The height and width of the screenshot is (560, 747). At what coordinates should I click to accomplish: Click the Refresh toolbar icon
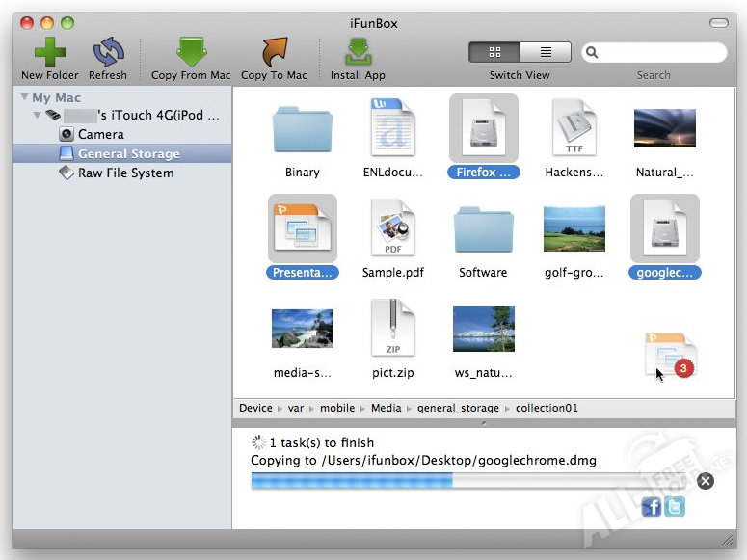coord(108,52)
